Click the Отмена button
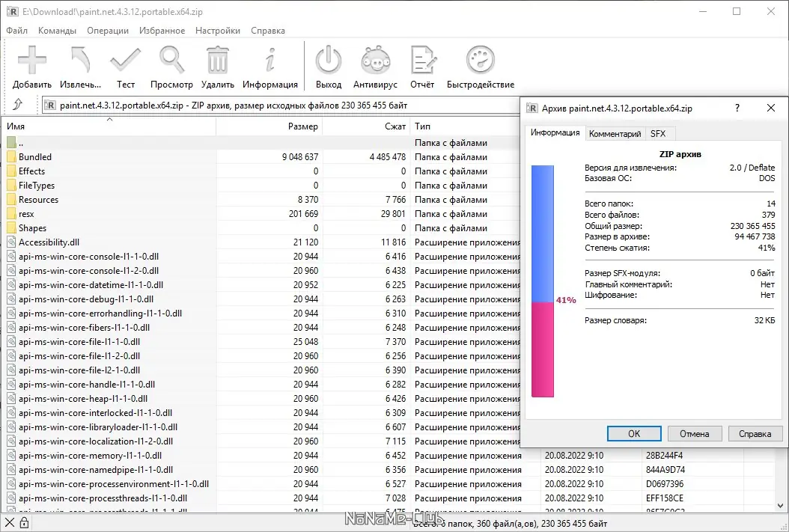Image resolution: width=789 pixels, height=532 pixels. [x=695, y=433]
